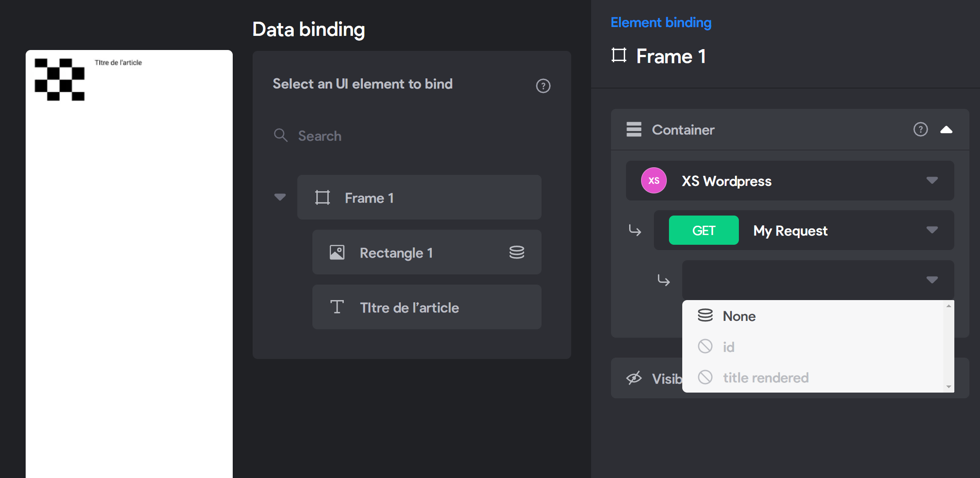Click help icon beside Select an UI element
This screenshot has height=478, width=980.
[x=543, y=86]
